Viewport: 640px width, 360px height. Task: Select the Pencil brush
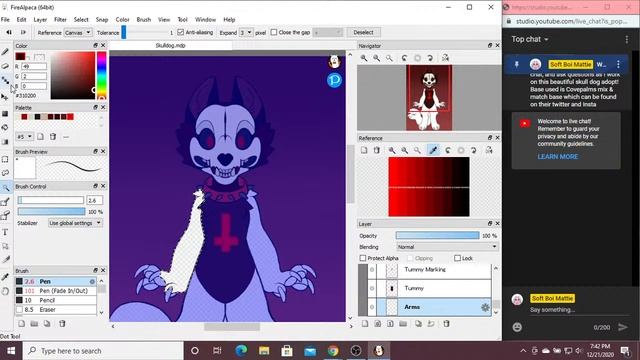pos(56,300)
